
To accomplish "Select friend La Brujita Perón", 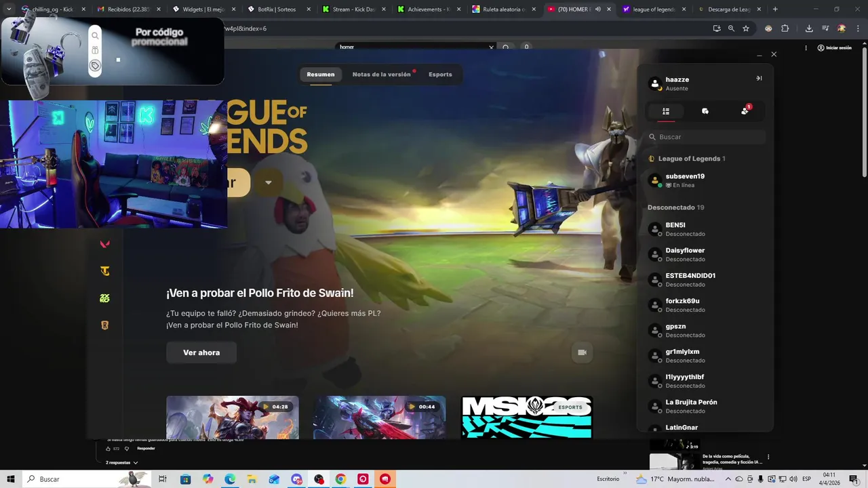I will 705,406.
